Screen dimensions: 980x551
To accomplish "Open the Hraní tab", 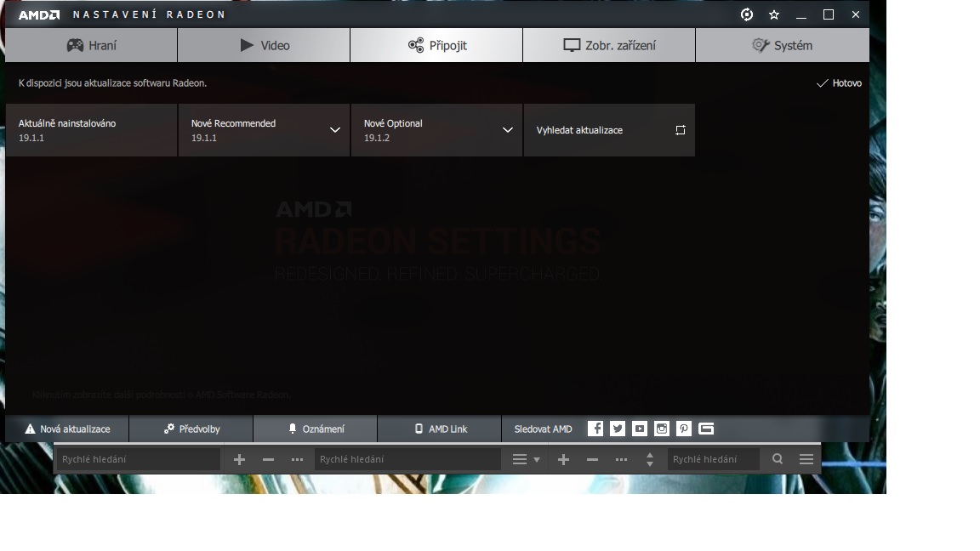I will click(91, 46).
